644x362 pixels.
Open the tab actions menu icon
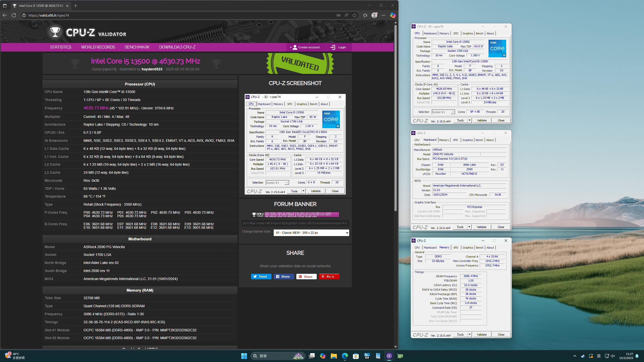[x=5, y=6]
